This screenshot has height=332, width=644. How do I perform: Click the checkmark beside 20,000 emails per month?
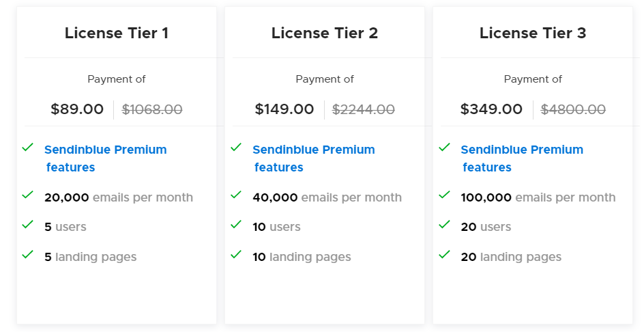click(27, 195)
